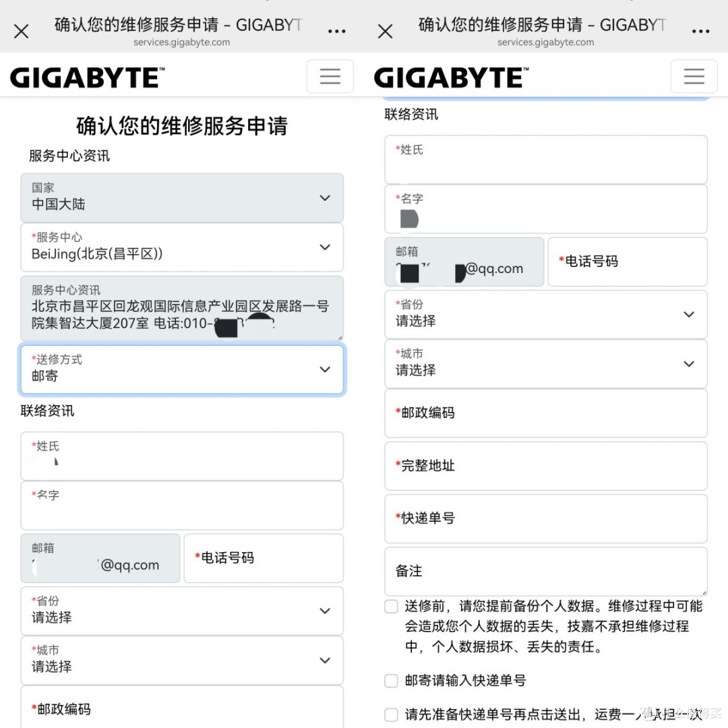This screenshot has height=728, width=728.
Task: Click the 完整地址 address field
Action: (x=546, y=466)
